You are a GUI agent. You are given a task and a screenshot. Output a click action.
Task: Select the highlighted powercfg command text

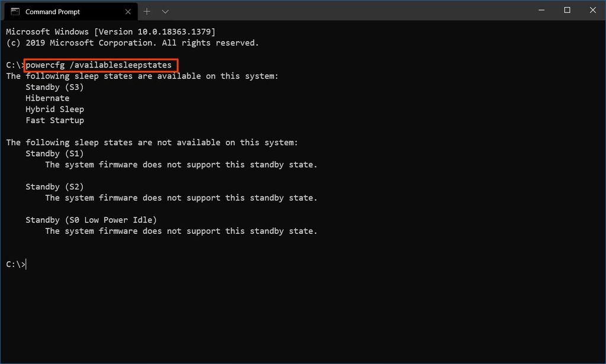(x=99, y=65)
